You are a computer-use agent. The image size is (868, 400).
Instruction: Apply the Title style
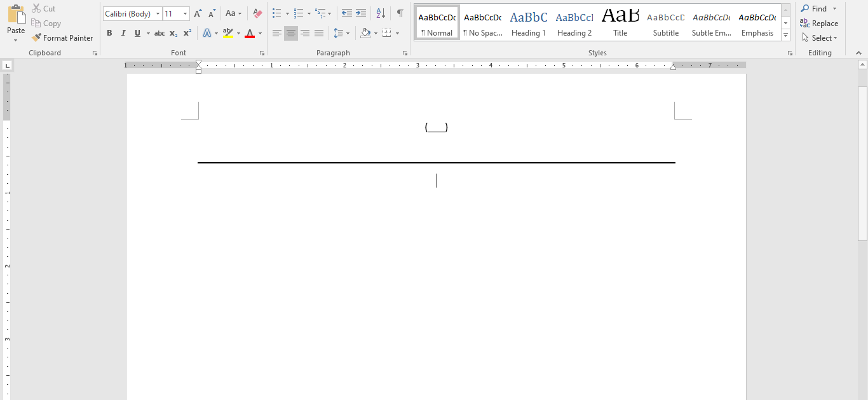coord(620,23)
